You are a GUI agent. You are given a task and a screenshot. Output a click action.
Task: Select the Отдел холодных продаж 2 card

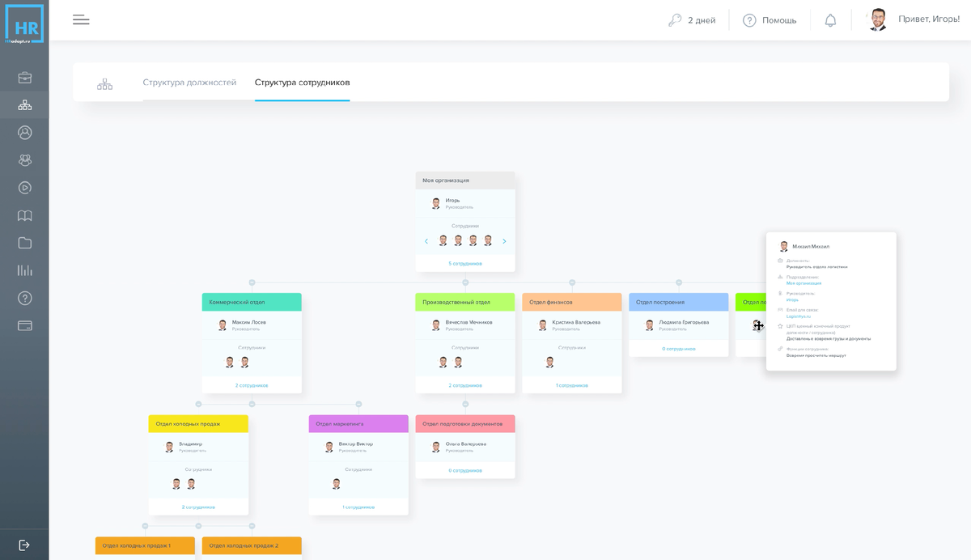[x=252, y=546]
